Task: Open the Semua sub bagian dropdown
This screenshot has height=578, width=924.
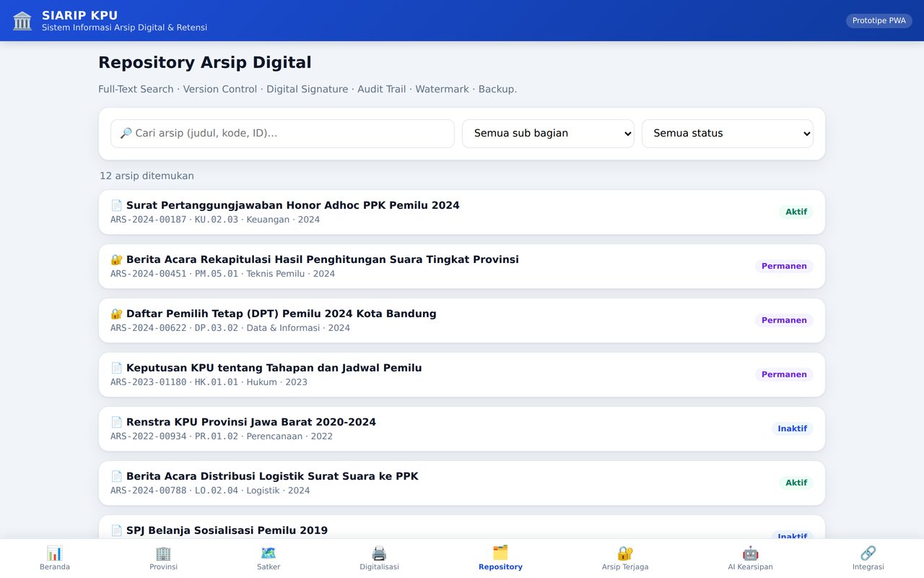Action: click(x=548, y=134)
